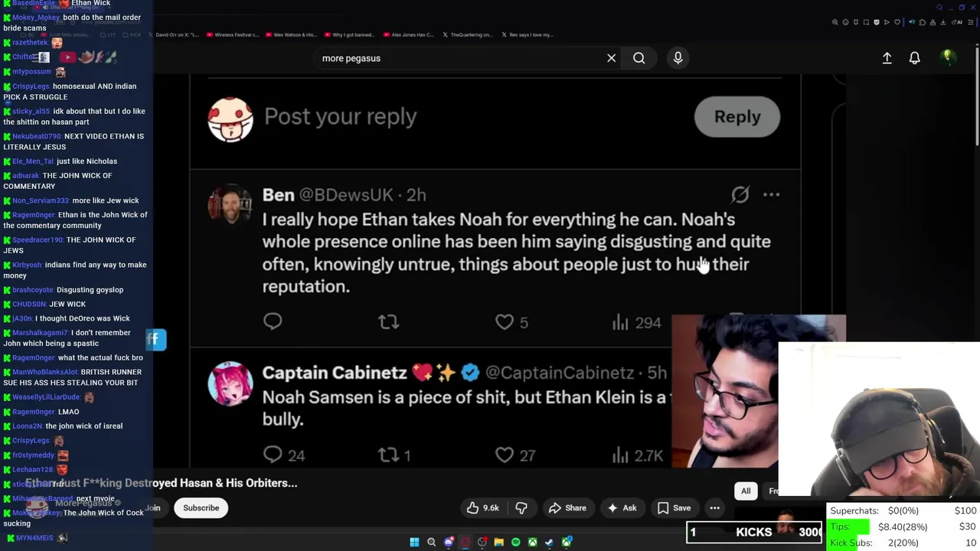Share the video
Image resolution: width=980 pixels, height=551 pixels.
click(567, 508)
